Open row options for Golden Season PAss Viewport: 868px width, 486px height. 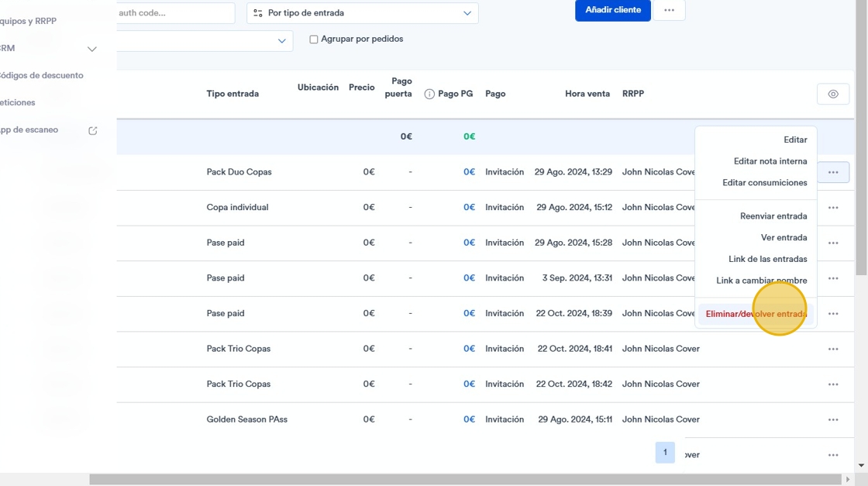pos(832,419)
